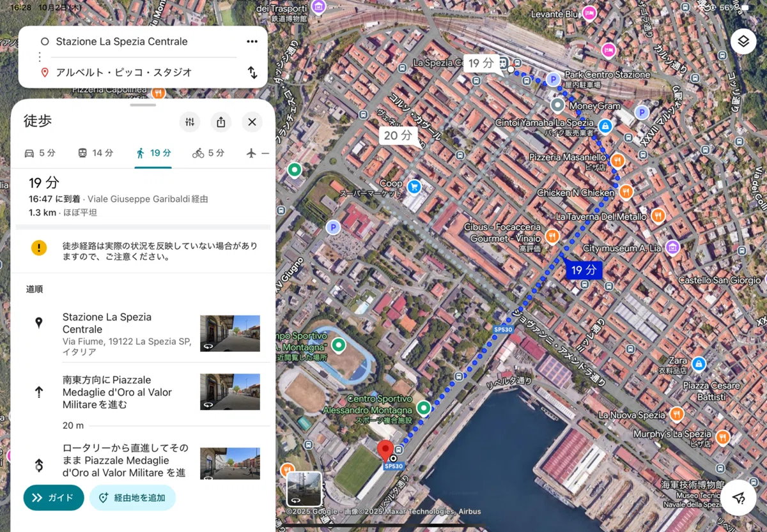
Task: Swap origin and destination with the arrows icon
Action: point(252,72)
